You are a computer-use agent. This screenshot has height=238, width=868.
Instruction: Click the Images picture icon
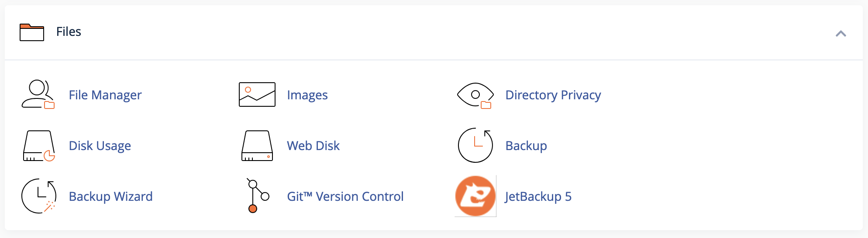click(x=257, y=94)
